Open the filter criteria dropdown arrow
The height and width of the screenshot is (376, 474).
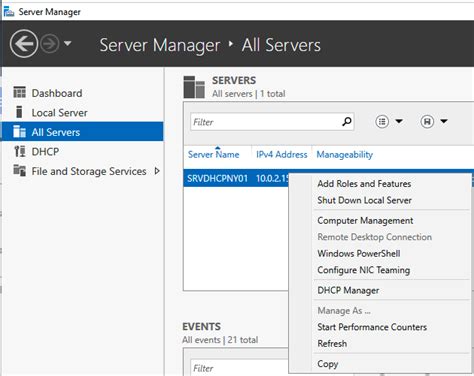399,121
